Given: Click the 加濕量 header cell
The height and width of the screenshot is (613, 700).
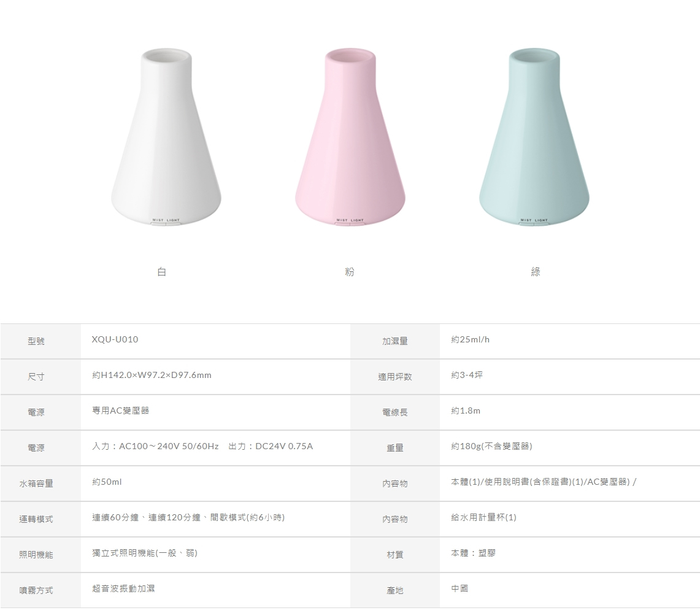Looking at the screenshot, I should 395,341.
